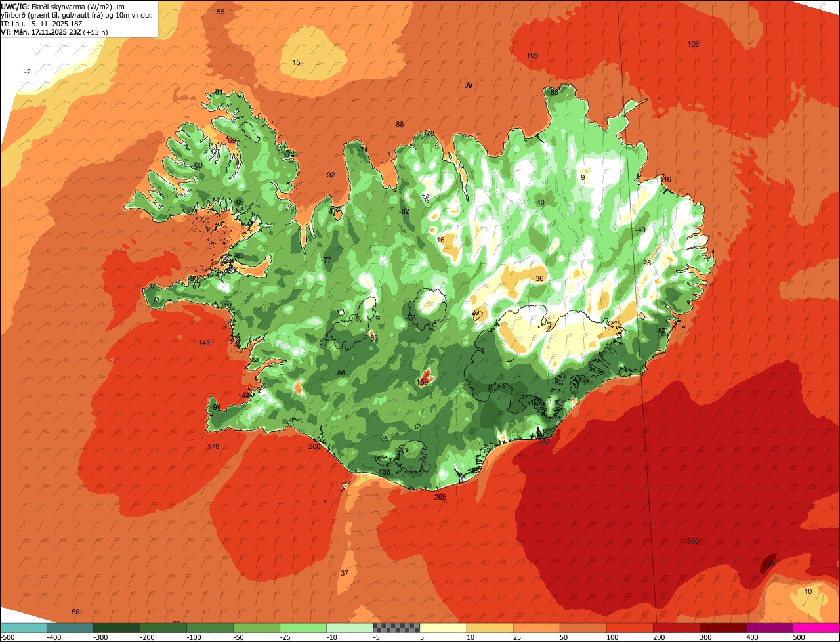The height and width of the screenshot is (642, 840).
Task: Pick the magenta legend swatch above 500
Action: coord(816,628)
